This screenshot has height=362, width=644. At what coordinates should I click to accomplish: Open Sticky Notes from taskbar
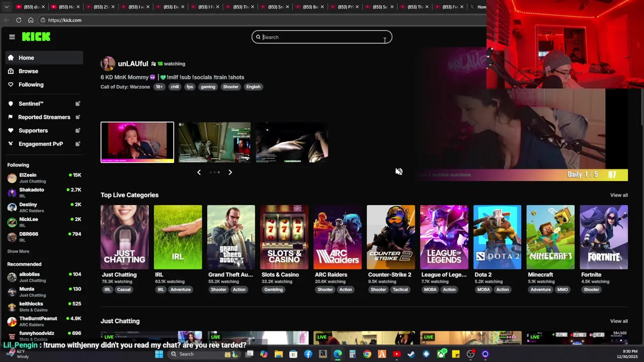(456, 354)
